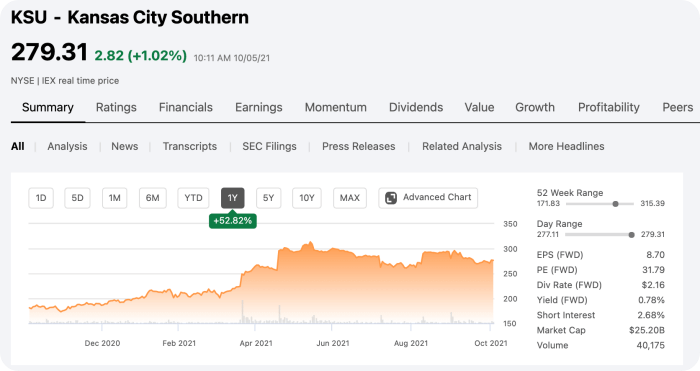Click the Day Range slider marker
Screen dimensions: 700x371
click(631, 235)
